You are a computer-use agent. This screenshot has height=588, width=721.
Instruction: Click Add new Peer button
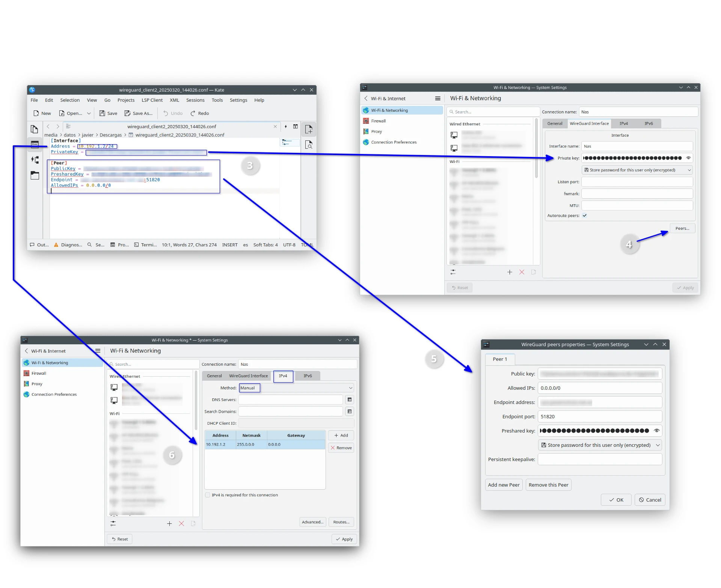(504, 485)
